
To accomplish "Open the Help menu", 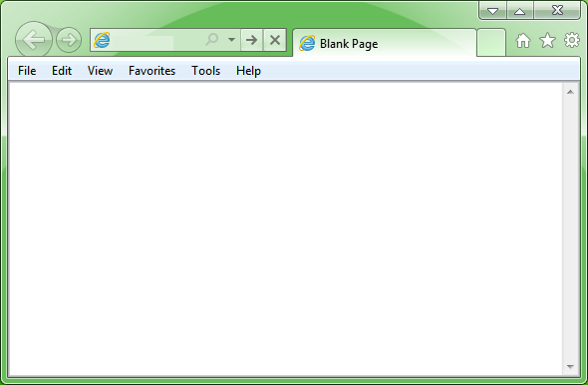I will tap(248, 71).
